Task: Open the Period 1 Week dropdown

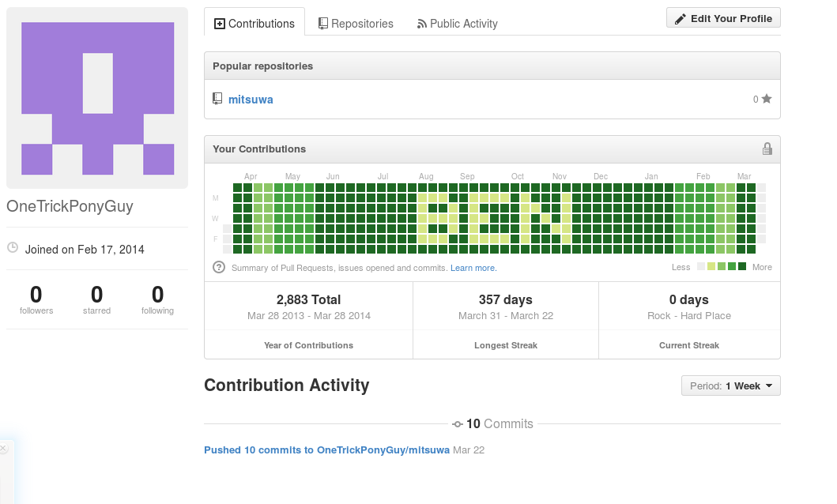Action: (x=730, y=386)
